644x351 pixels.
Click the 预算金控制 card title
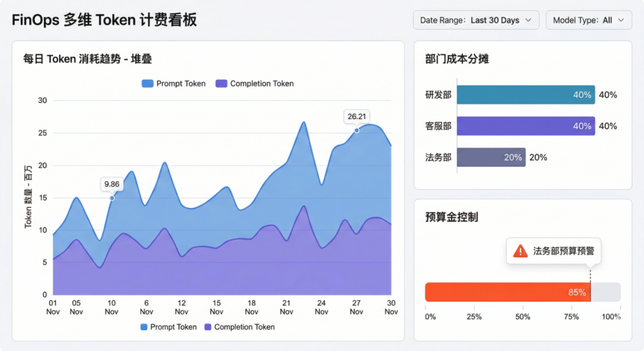tap(451, 217)
